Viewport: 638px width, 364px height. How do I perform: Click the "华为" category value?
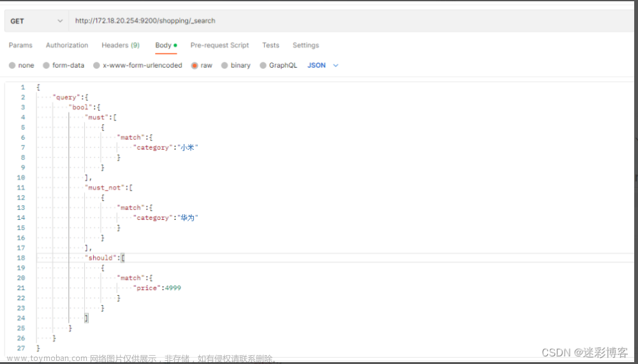pyautogui.click(x=188, y=218)
